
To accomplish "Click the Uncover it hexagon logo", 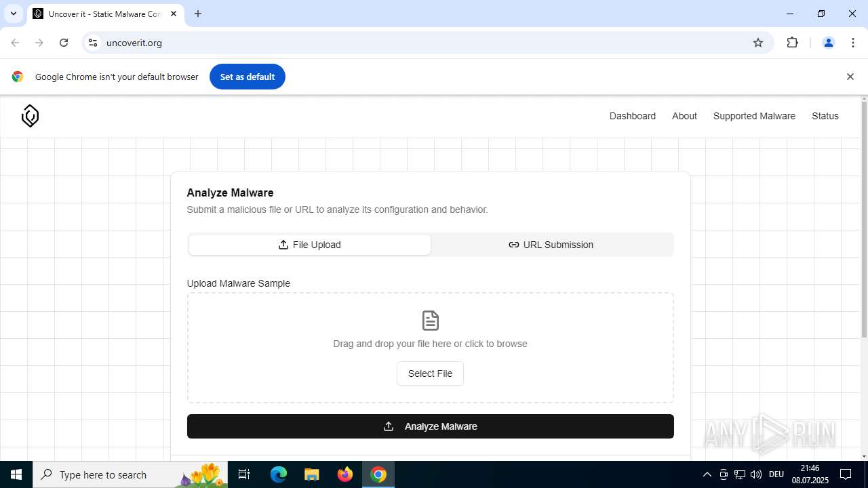I will 30,116.
